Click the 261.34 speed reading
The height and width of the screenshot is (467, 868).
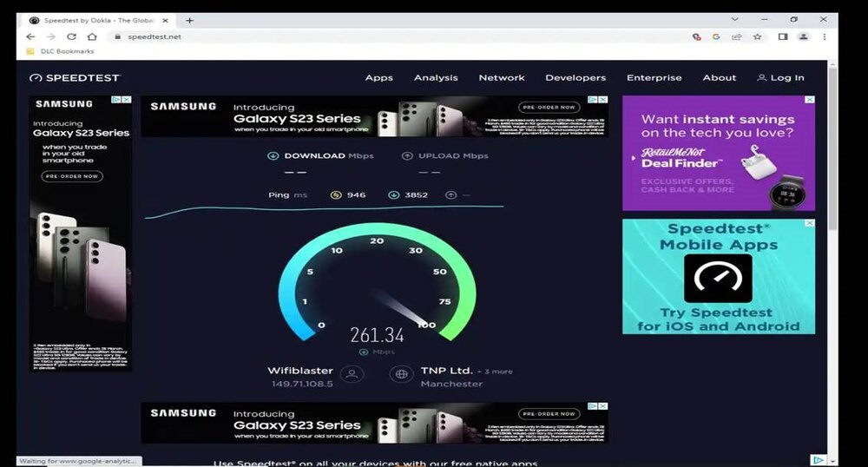377,335
